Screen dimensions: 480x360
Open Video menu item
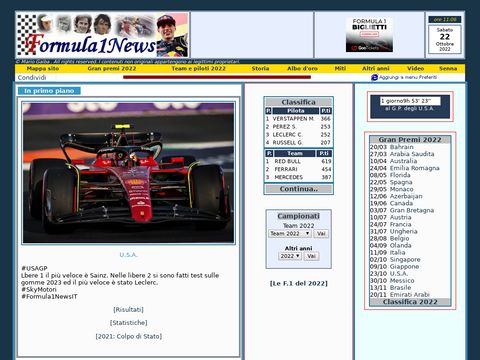pyautogui.click(x=415, y=68)
